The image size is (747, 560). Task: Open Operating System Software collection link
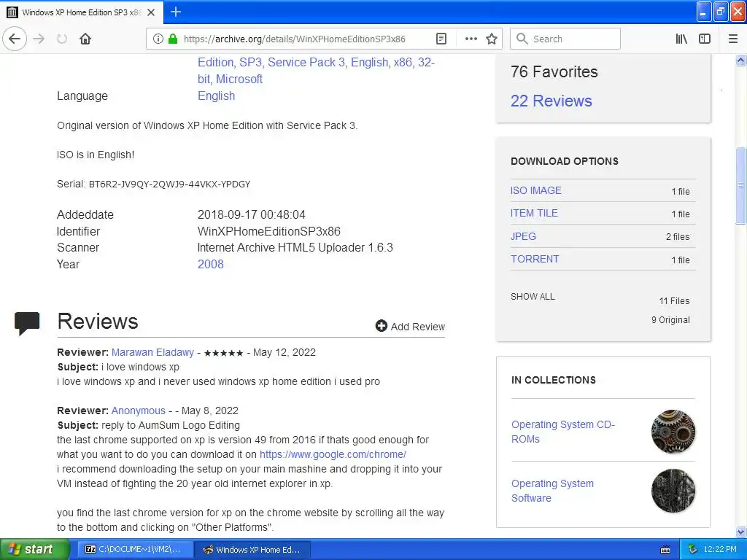553,491
